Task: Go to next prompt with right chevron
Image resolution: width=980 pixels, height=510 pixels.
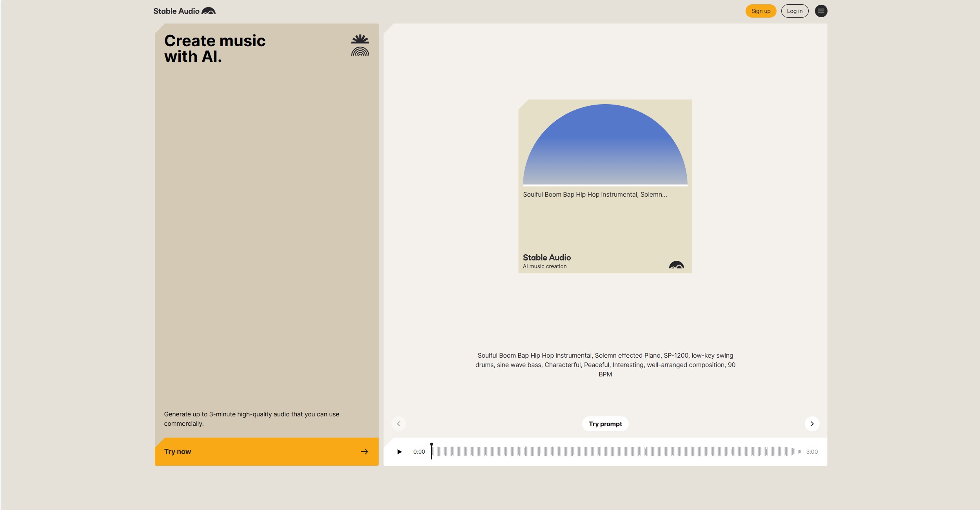Action: coord(812,424)
